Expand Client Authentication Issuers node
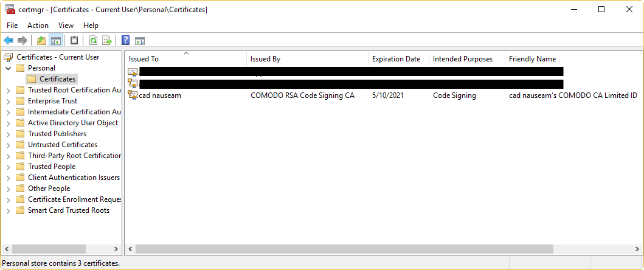Screen dimensions: 644x270 click(9, 178)
